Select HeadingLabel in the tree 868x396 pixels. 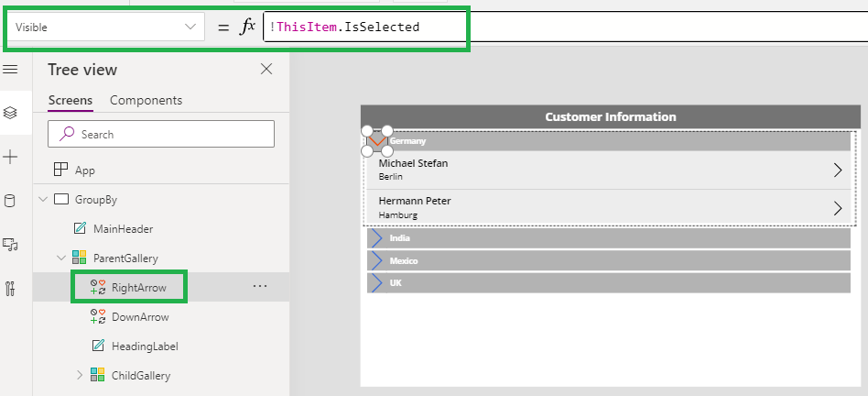coord(145,346)
